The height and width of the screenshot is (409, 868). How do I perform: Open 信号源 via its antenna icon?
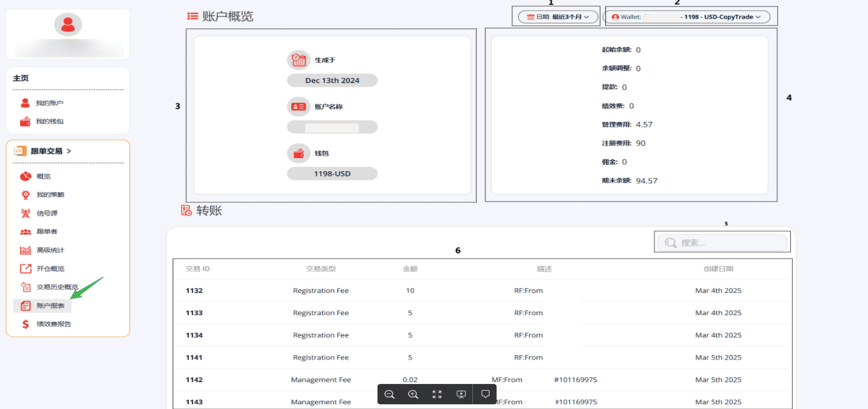(26, 213)
